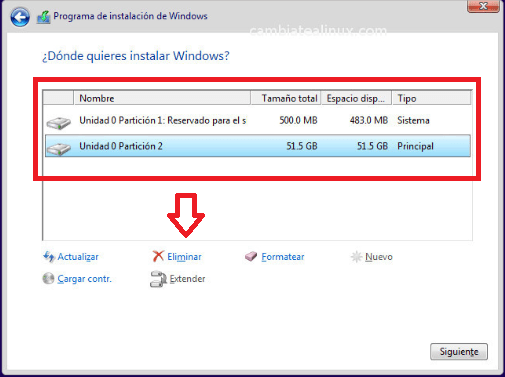This screenshot has width=505, height=377.
Task: Select Unidad 0 Partición 1: Reservado row
Action: click(x=258, y=120)
